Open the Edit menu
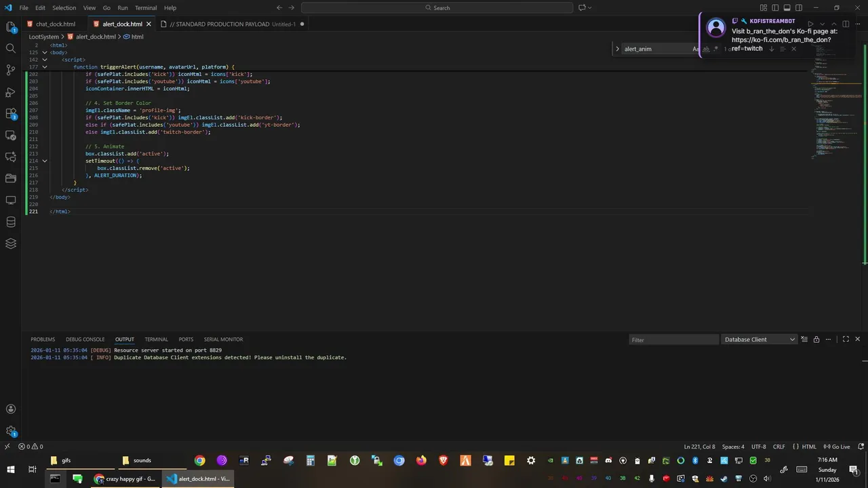 [40, 7]
